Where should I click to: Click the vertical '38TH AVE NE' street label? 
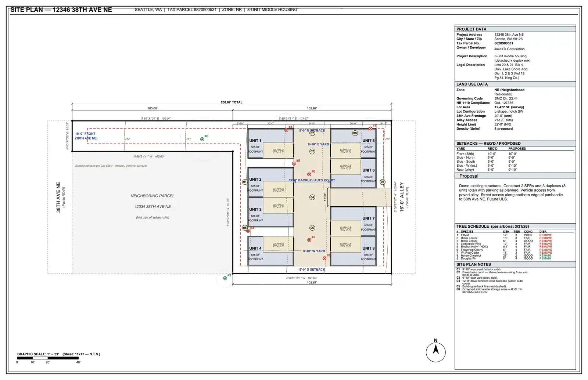tap(58, 197)
